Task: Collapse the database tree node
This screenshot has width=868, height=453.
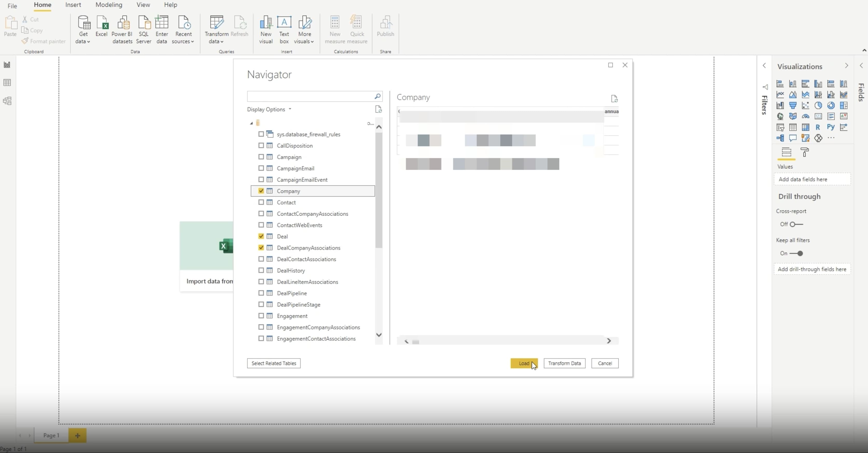Action: (251, 123)
